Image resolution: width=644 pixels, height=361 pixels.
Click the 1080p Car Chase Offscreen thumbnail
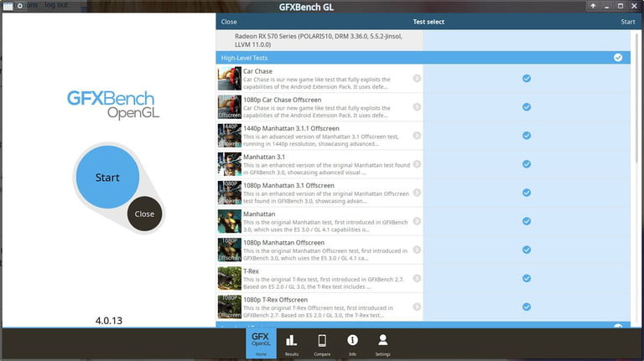click(230, 107)
